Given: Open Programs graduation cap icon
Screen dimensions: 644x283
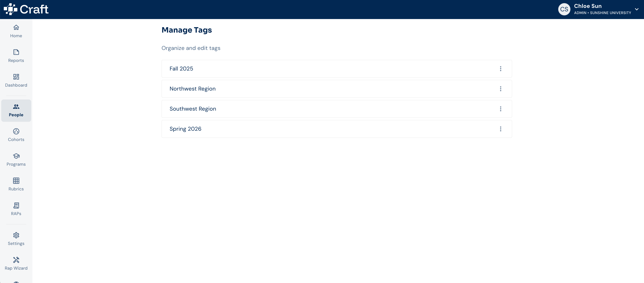Looking at the screenshot, I should pos(16,156).
